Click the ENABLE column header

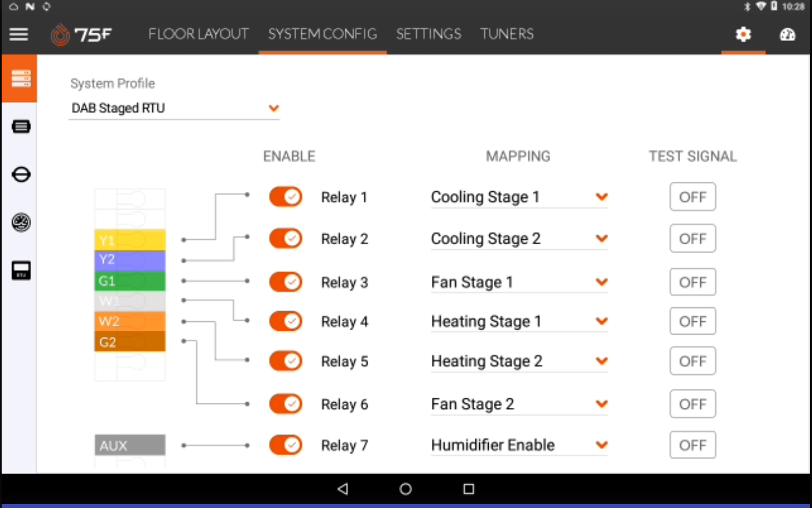(x=289, y=156)
